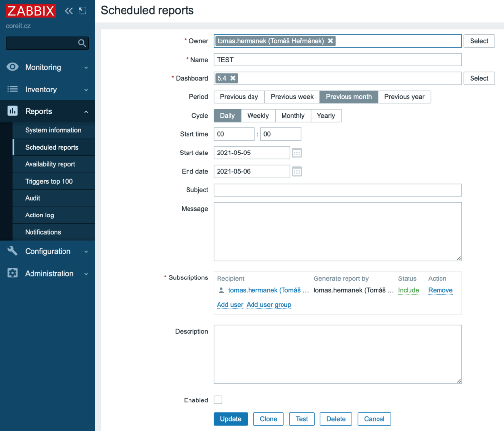Click the Zabbix logo

tap(31, 11)
